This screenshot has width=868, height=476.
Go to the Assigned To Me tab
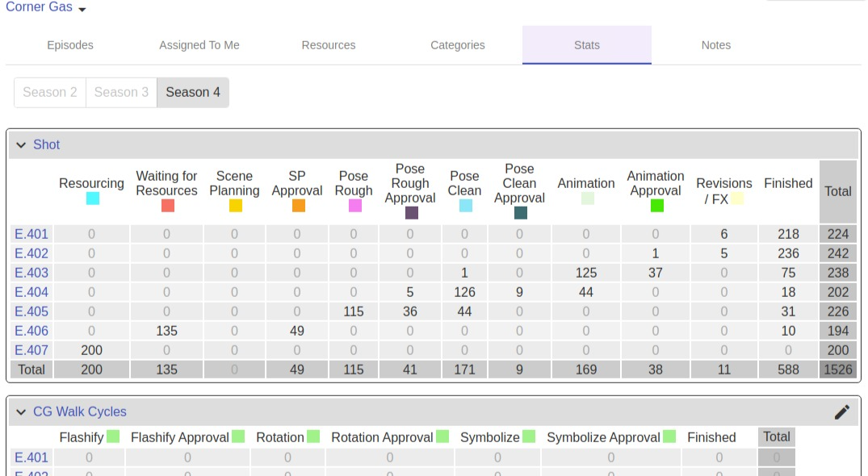199,45
